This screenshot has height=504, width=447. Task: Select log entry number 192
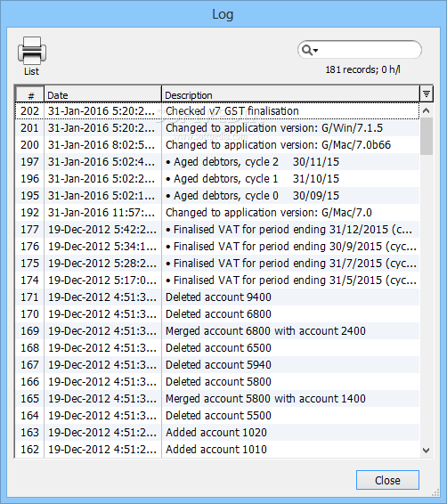[x=217, y=213]
